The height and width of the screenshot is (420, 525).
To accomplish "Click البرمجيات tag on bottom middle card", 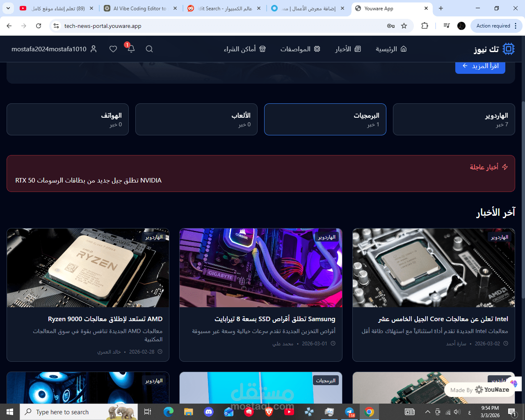I will (x=326, y=381).
